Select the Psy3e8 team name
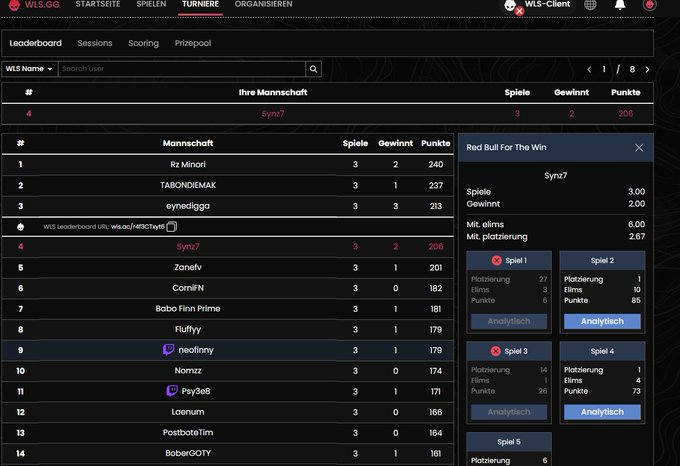 pos(196,391)
